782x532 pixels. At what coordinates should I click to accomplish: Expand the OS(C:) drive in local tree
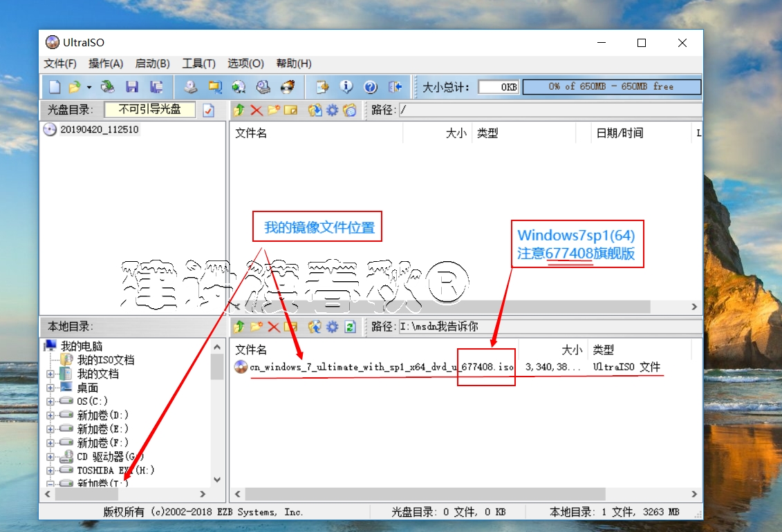tap(51, 401)
